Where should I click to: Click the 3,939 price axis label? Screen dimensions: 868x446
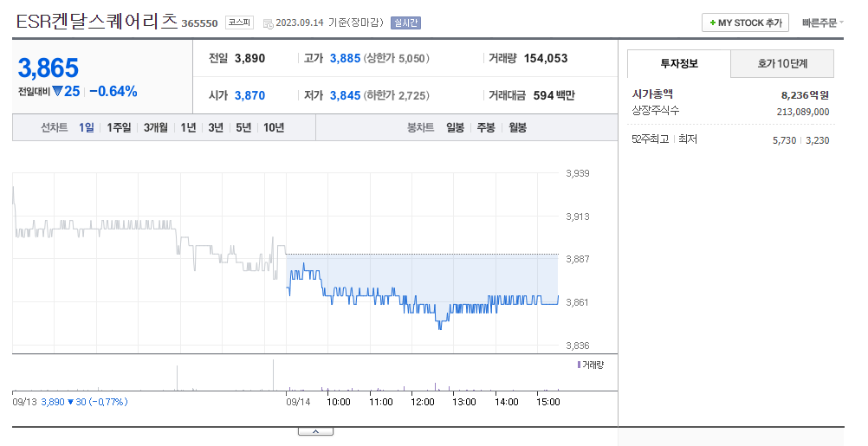tap(578, 173)
